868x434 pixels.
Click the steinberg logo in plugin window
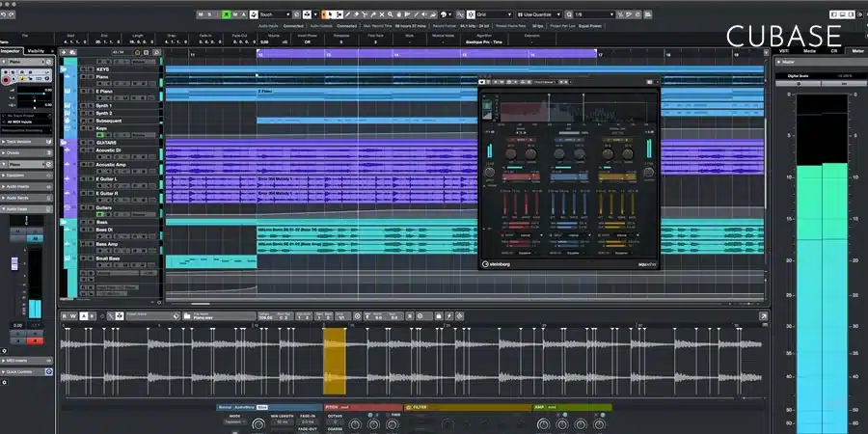(x=496, y=264)
